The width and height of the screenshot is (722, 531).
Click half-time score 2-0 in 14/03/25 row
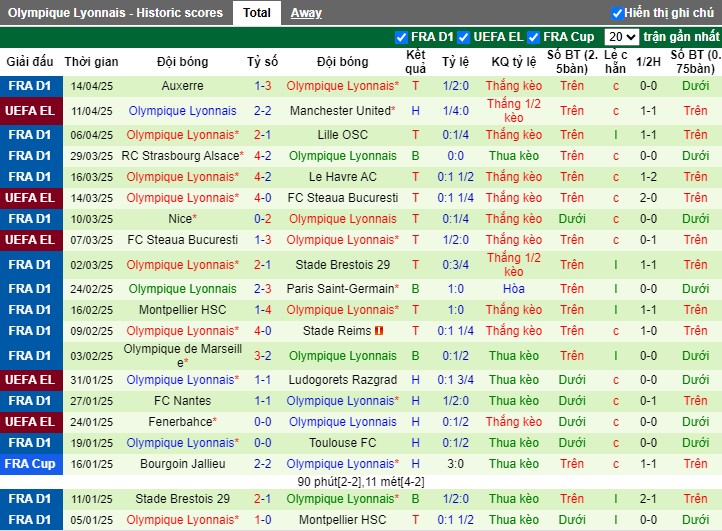tap(648, 198)
